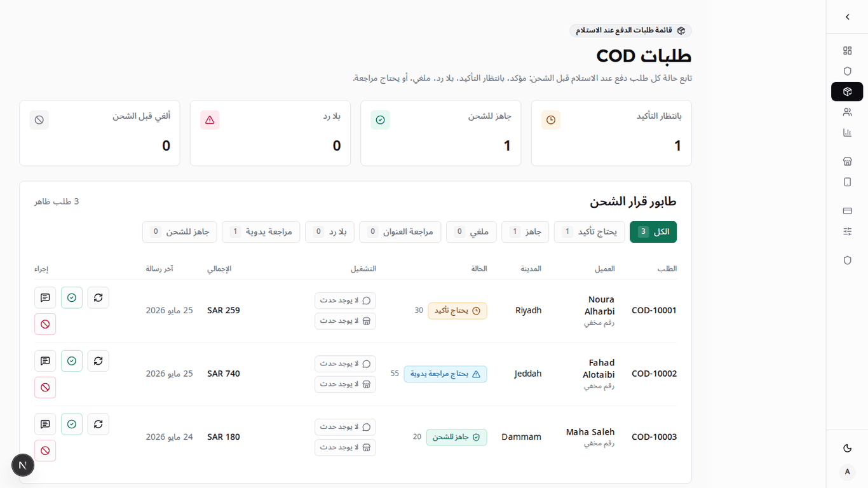Open the sliders settings icon in sidebar

847,231
